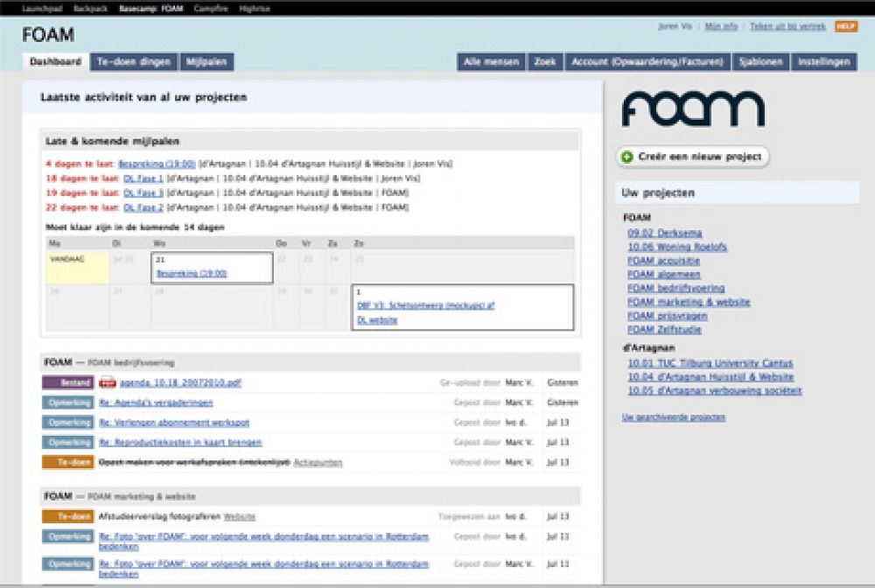The image size is (875, 588).
Task: Click the FOAM bedrijfsvoering section header text
Action: click(x=109, y=362)
